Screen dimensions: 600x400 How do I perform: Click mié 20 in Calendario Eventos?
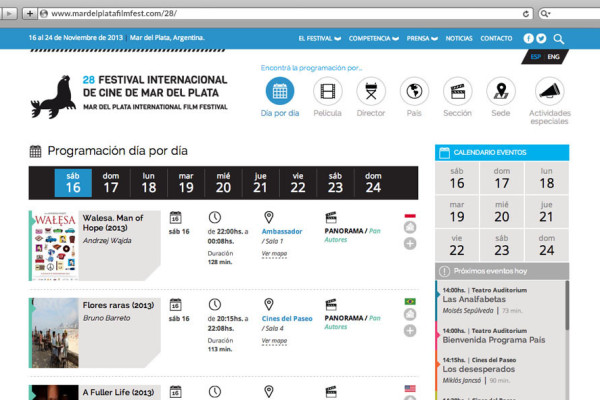click(502, 212)
